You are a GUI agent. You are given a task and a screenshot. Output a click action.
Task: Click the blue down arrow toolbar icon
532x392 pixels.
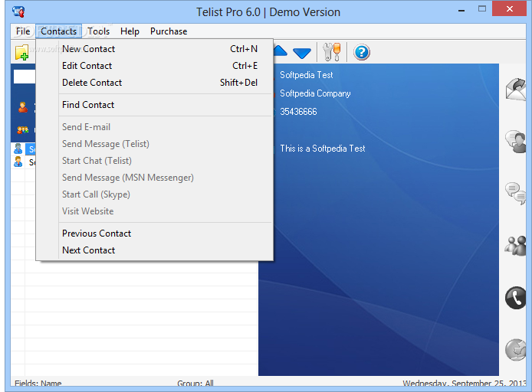point(301,53)
